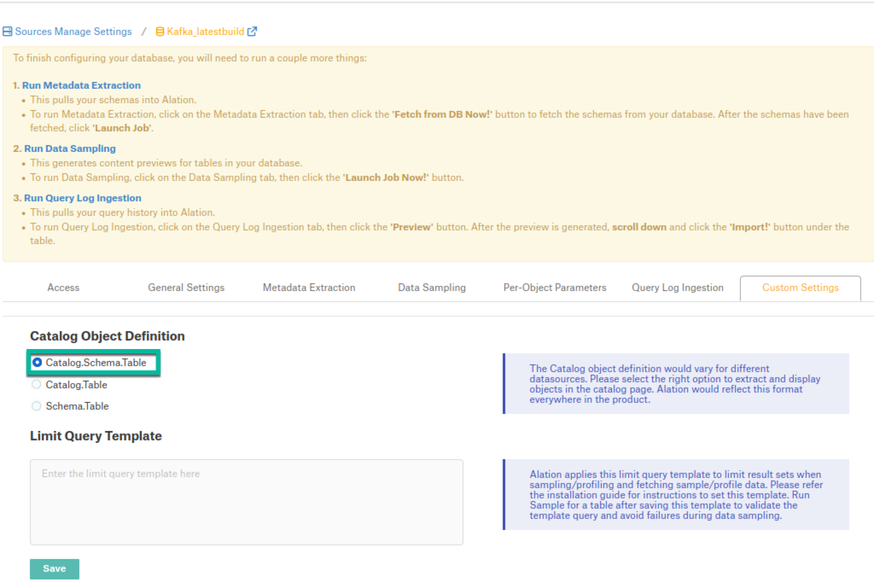The width and height of the screenshot is (874, 588).
Task: Select the Custom Settings tab
Action: (801, 288)
